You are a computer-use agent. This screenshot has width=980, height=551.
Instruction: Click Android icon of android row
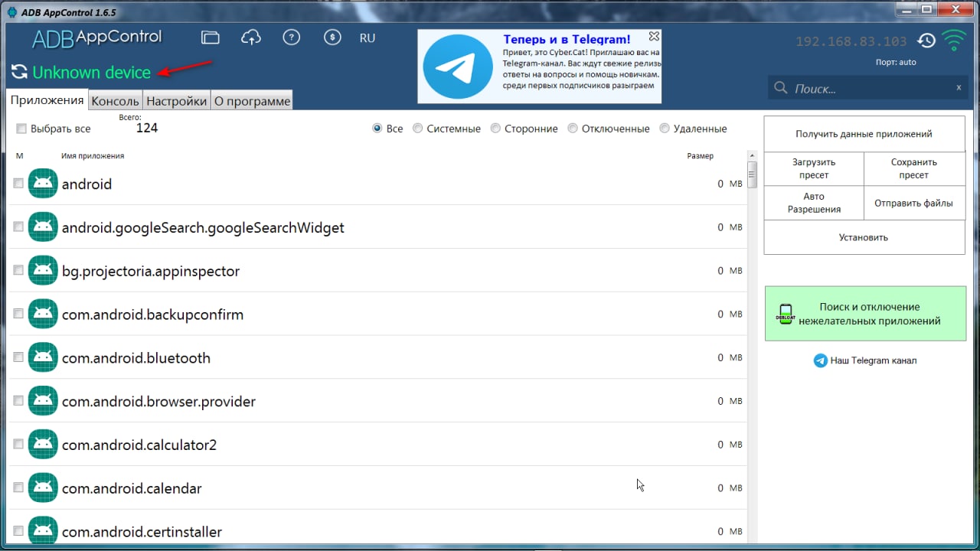(43, 184)
